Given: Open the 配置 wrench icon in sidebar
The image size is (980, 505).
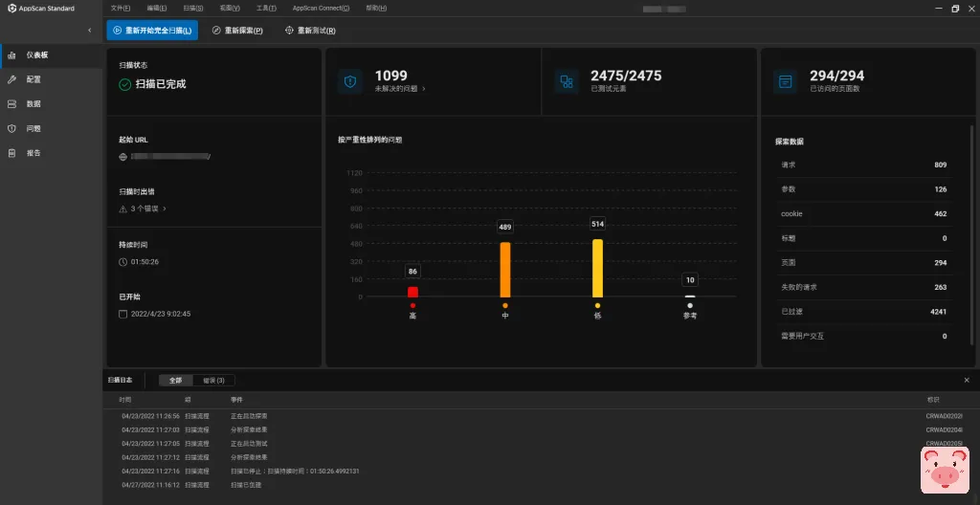Looking at the screenshot, I should [x=11, y=79].
